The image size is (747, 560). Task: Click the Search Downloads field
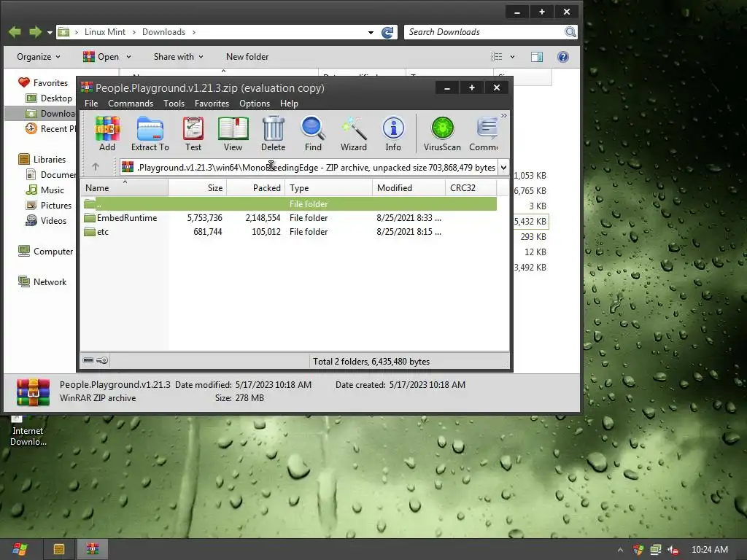click(x=485, y=32)
